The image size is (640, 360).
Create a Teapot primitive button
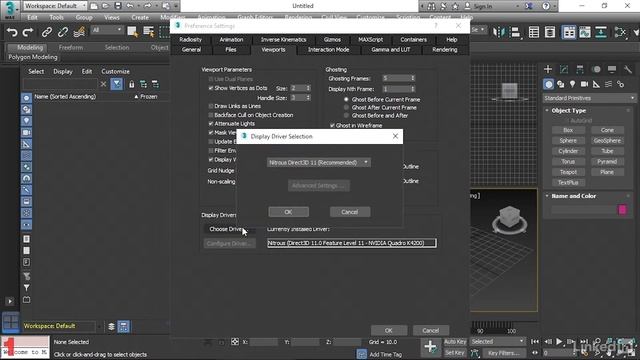(568, 172)
